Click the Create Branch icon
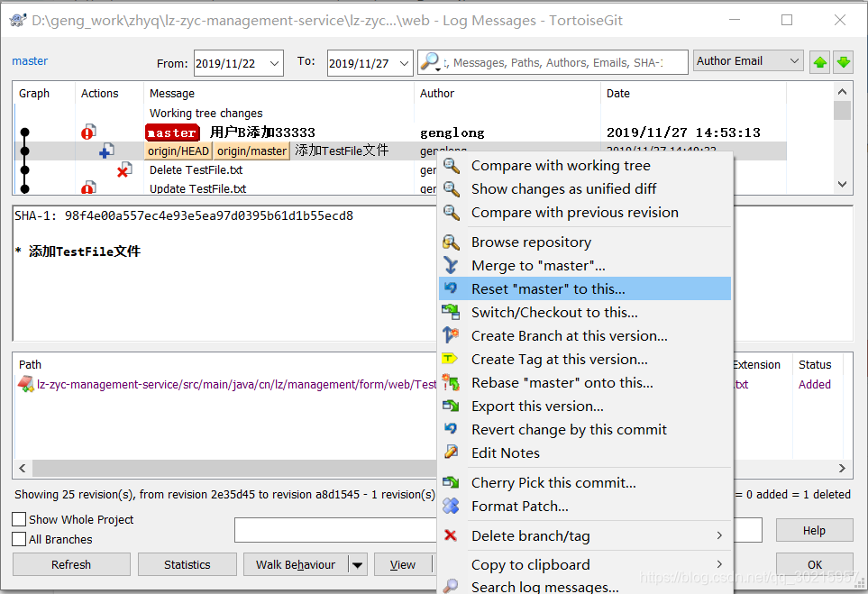 point(452,335)
